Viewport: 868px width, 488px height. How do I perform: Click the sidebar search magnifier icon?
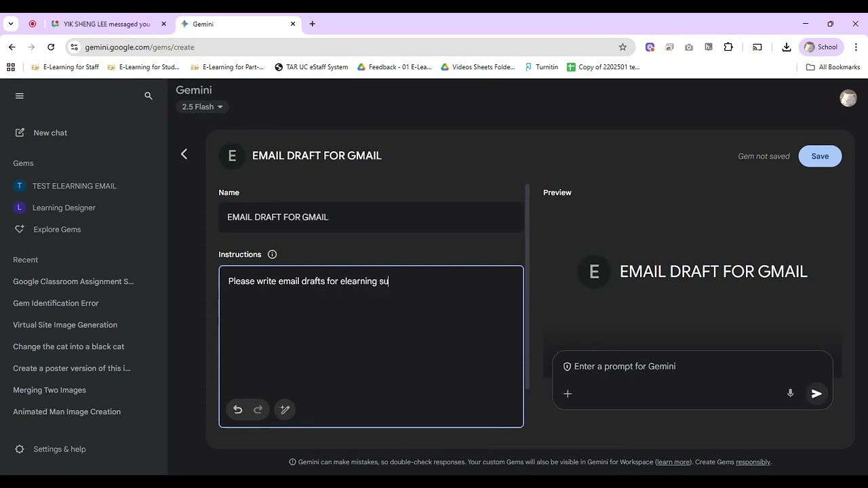pyautogui.click(x=149, y=96)
